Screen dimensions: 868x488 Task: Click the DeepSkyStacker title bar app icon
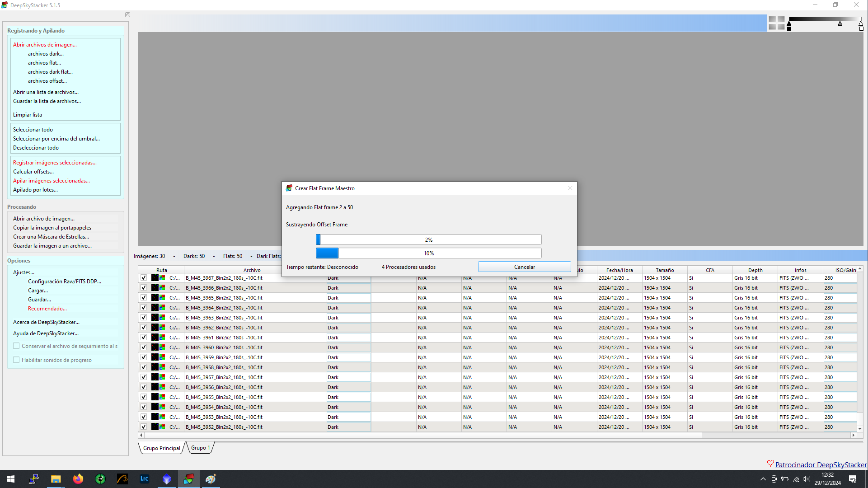click(5, 5)
